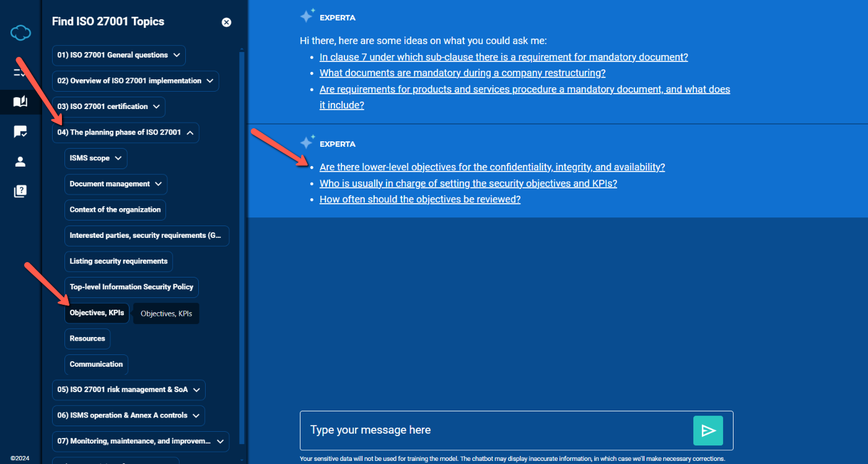Select the Communication topic

pos(96,364)
